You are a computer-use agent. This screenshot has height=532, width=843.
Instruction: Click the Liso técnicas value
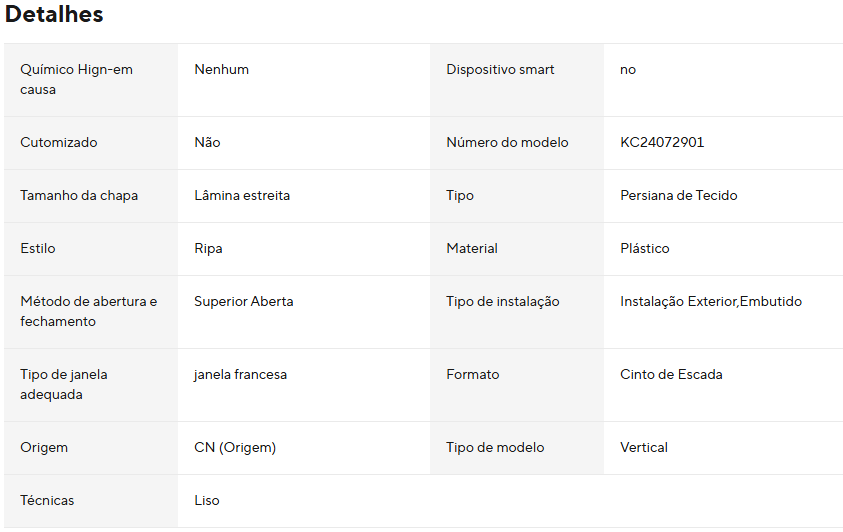(x=207, y=501)
